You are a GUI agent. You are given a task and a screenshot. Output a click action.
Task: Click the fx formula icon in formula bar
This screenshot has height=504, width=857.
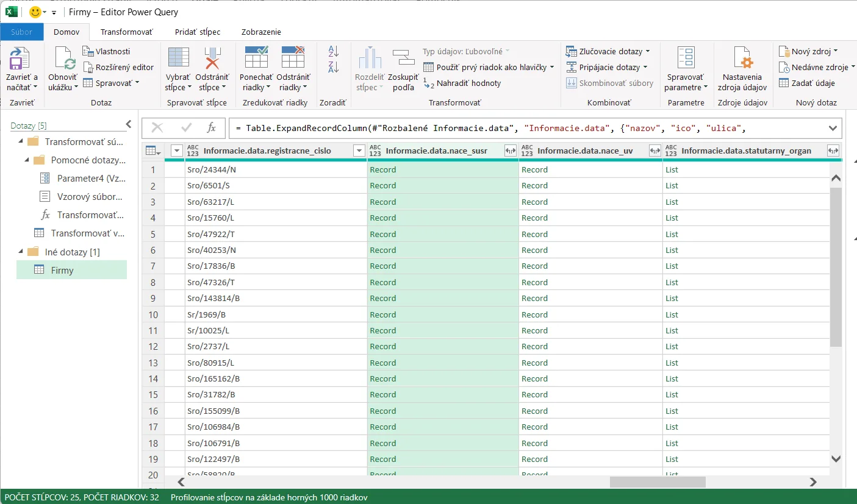pos(211,127)
